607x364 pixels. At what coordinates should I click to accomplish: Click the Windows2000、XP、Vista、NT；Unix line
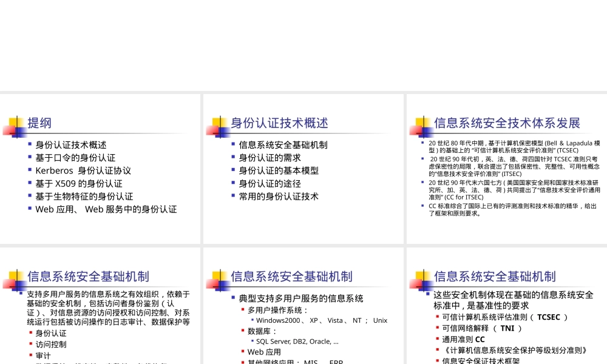322,320
